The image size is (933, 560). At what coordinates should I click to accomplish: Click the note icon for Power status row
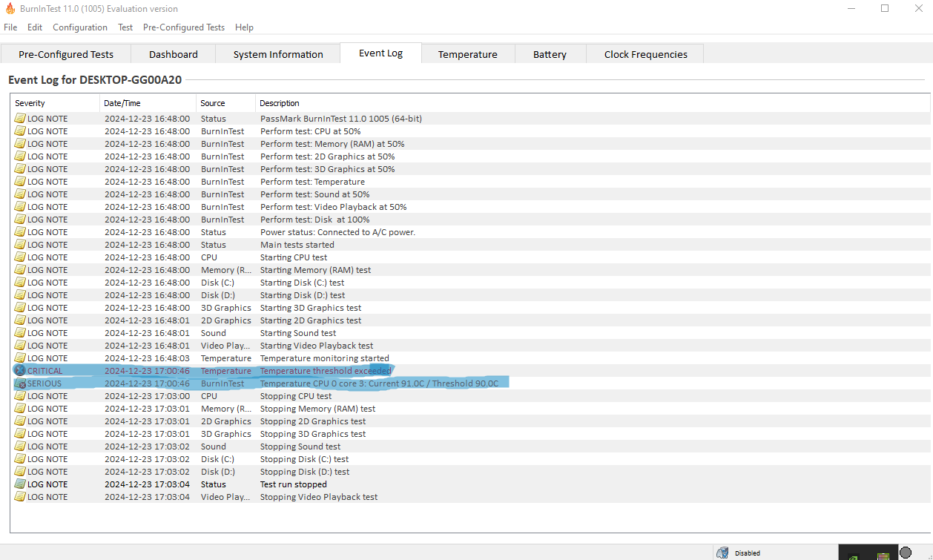(20, 232)
